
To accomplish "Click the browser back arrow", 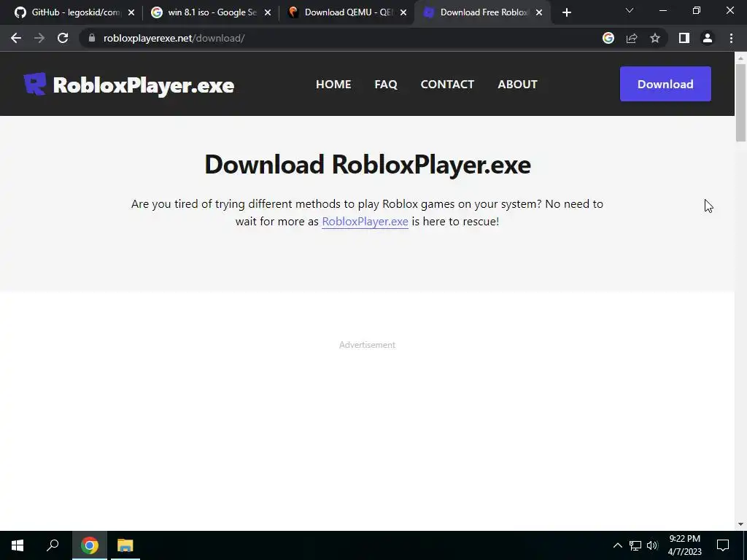I will (16, 38).
